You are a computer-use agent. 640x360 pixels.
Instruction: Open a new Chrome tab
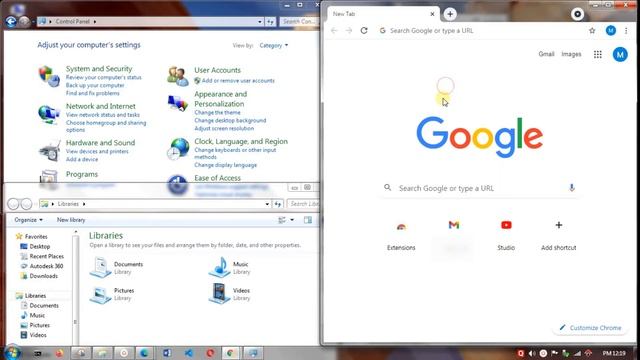(450, 14)
